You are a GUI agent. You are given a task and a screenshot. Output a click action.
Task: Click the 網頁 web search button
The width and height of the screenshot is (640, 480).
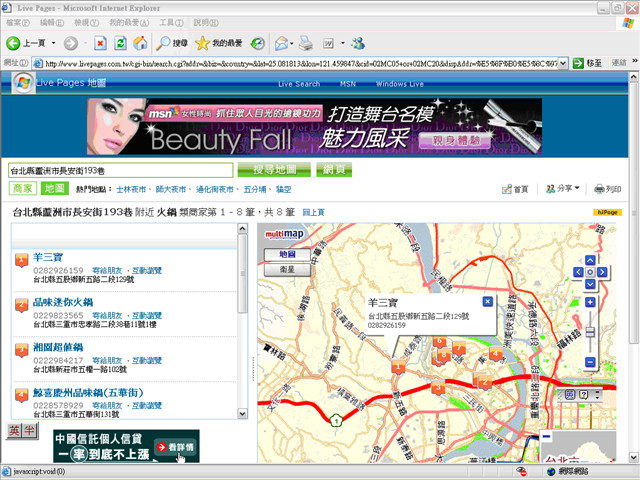tap(334, 169)
